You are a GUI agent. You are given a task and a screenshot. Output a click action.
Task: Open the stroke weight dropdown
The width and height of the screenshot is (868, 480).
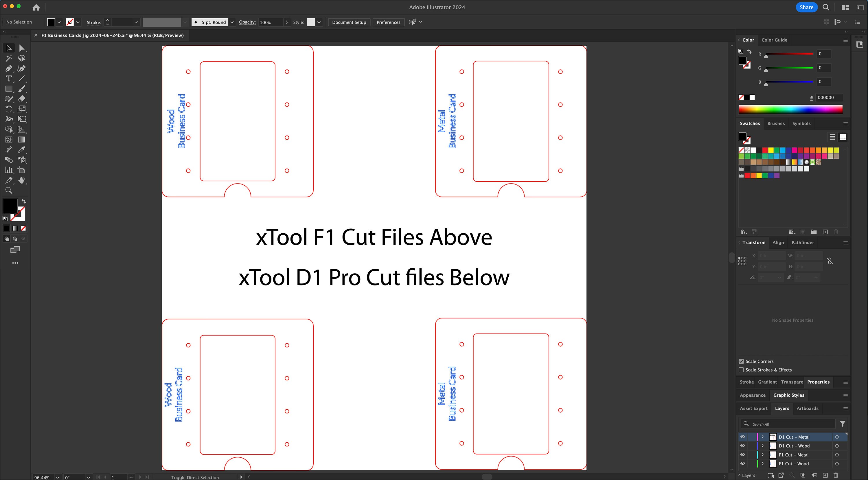coord(136,22)
